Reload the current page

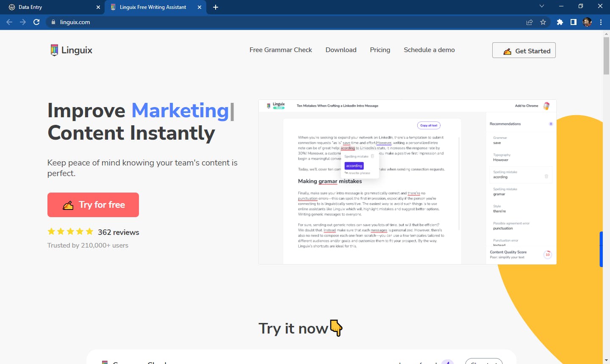(36, 22)
